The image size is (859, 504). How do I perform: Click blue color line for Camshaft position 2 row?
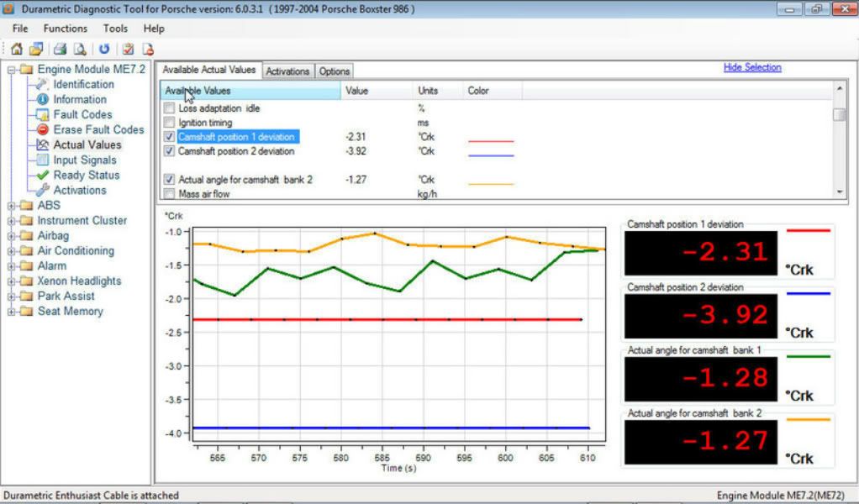[491, 155]
